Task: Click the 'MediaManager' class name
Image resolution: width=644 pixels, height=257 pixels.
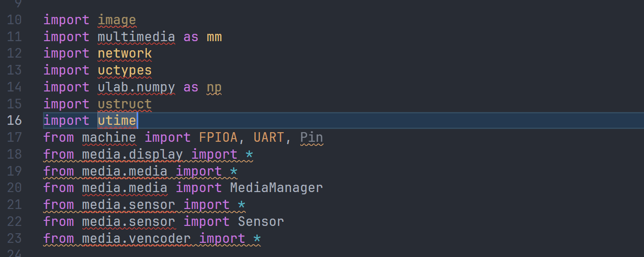Action: [x=276, y=187]
